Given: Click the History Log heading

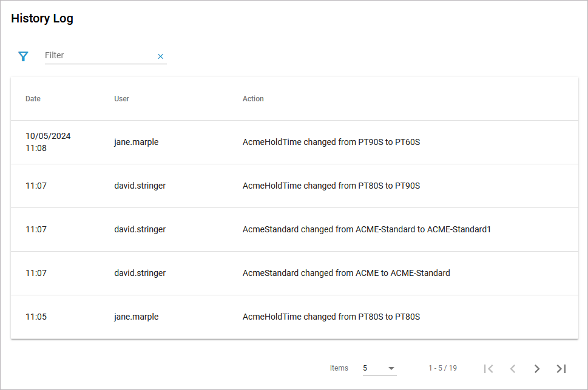Looking at the screenshot, I should (42, 18).
